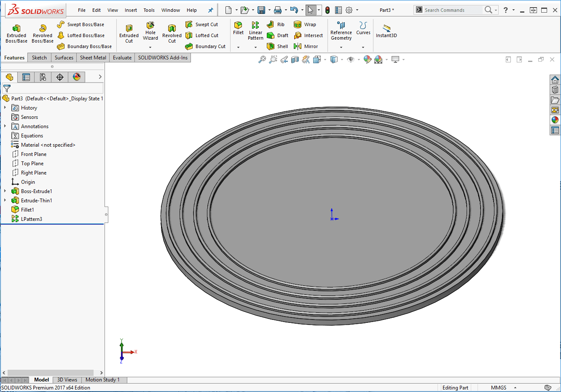The height and width of the screenshot is (392, 561).
Task: Toggle the Hide/Show Items eye icon
Action: click(350, 60)
